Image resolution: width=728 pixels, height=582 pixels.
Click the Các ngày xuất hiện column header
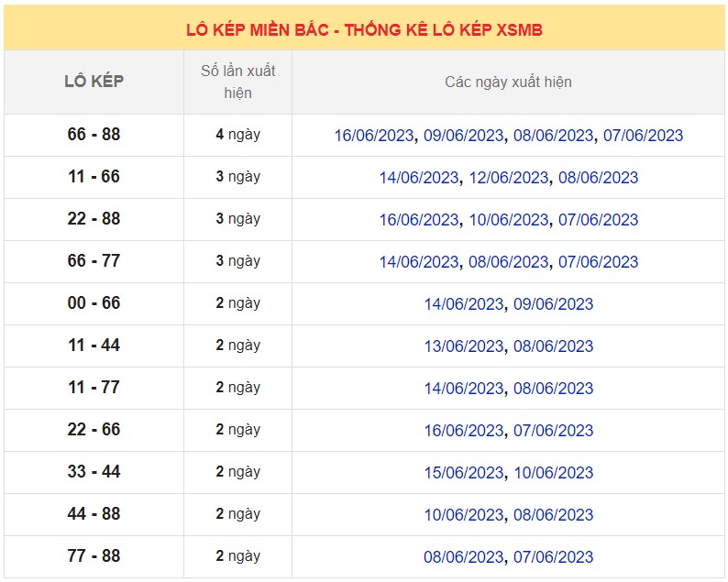[x=508, y=82]
